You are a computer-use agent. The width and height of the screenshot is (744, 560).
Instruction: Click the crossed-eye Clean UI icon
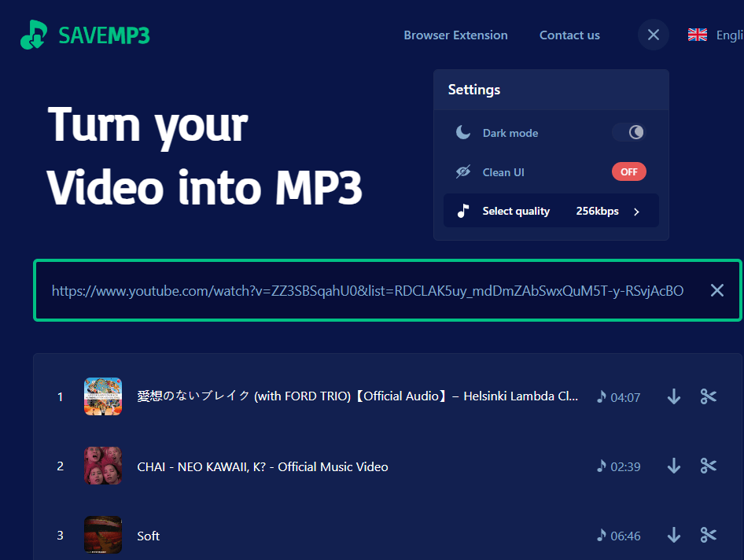tap(463, 171)
